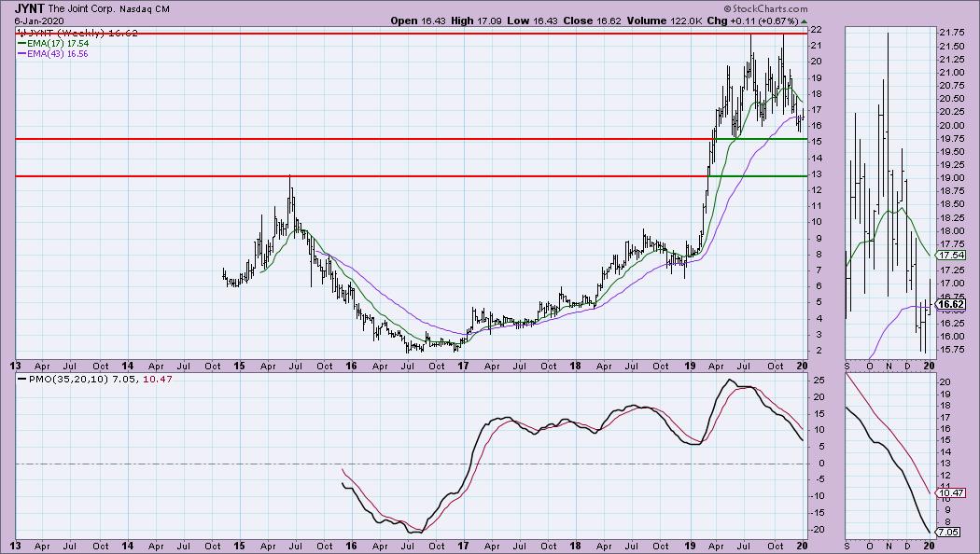The image size is (980, 554).
Task: Click the black PMO legend line swatch
Action: pos(22,379)
